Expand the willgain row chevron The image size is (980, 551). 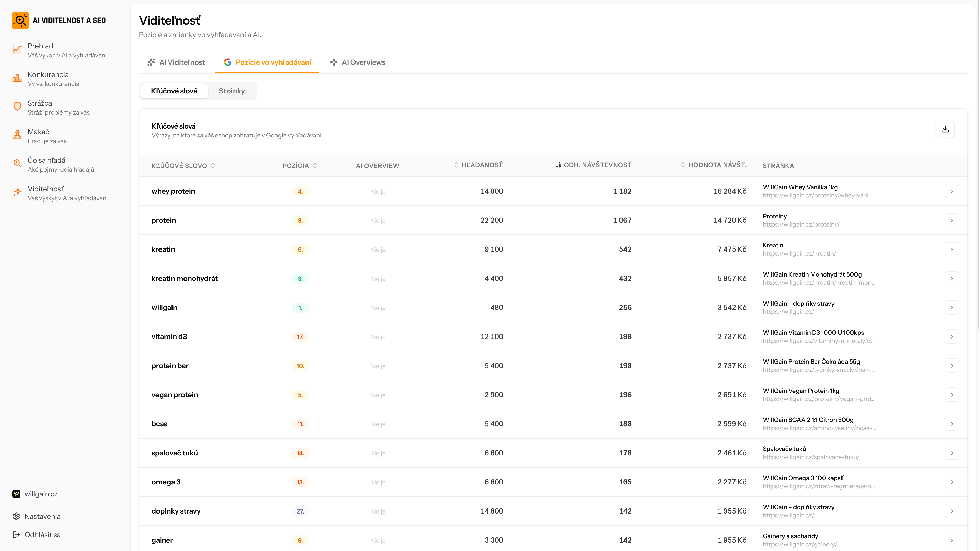coord(951,308)
